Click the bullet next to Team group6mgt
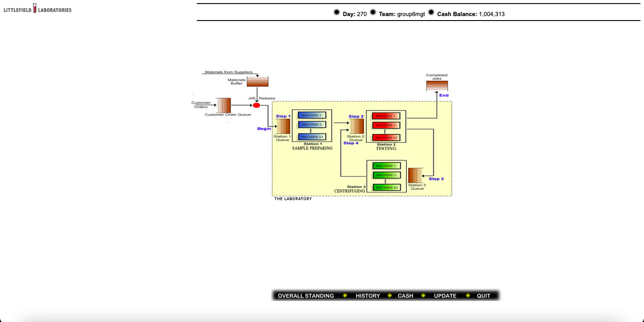 pos(373,13)
